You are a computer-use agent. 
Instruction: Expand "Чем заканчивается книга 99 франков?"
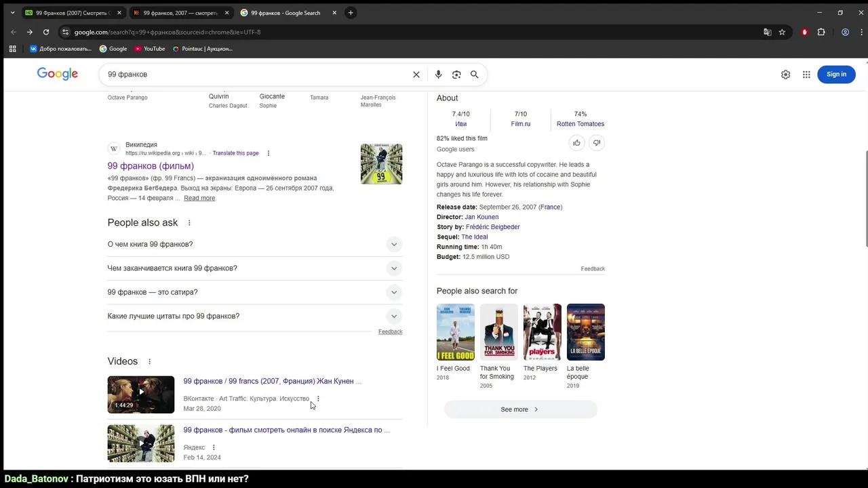click(x=255, y=268)
